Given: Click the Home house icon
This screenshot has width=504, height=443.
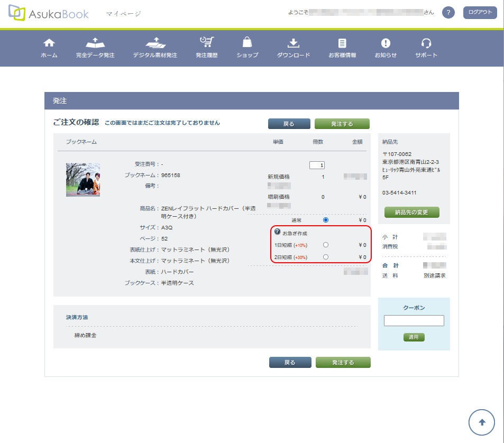Looking at the screenshot, I should point(49,43).
